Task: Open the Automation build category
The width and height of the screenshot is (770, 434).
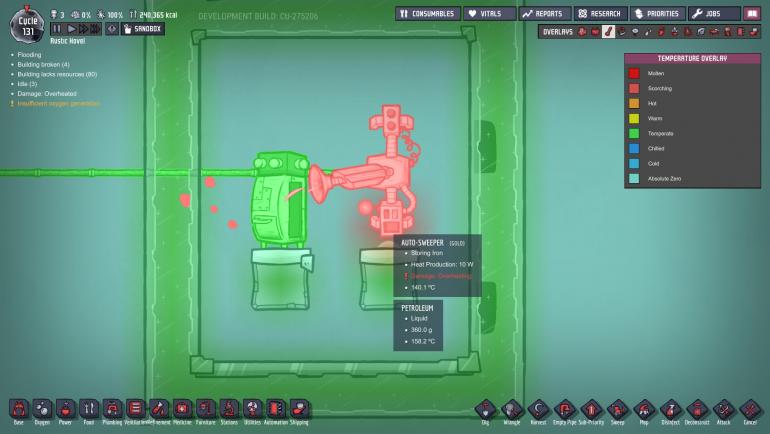Action: click(x=276, y=409)
